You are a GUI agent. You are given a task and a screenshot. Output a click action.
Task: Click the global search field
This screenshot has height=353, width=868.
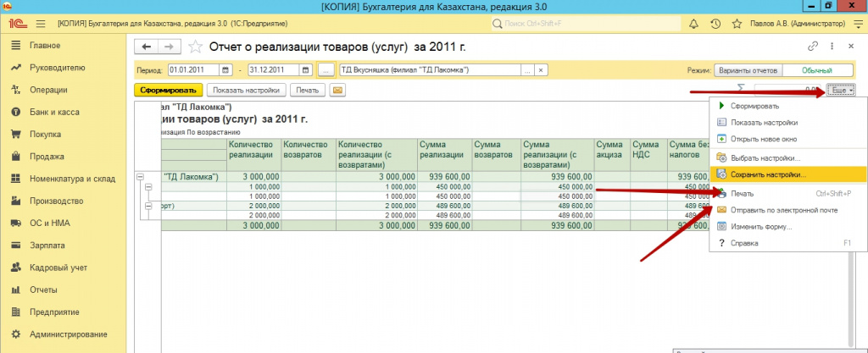click(585, 24)
